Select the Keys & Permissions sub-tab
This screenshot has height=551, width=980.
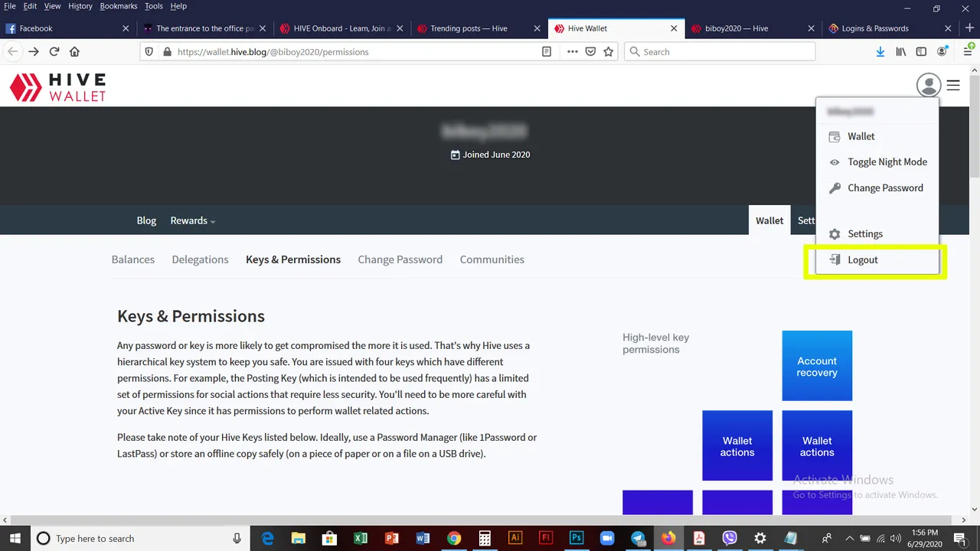(293, 259)
